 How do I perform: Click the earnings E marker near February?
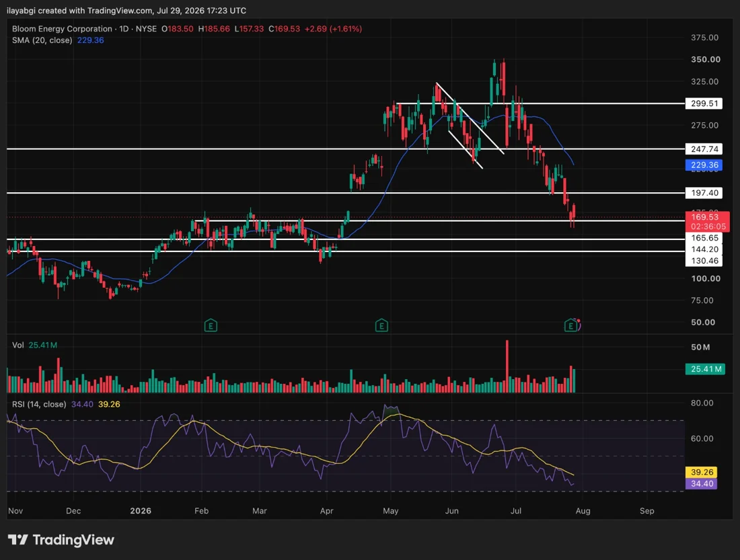tap(211, 325)
